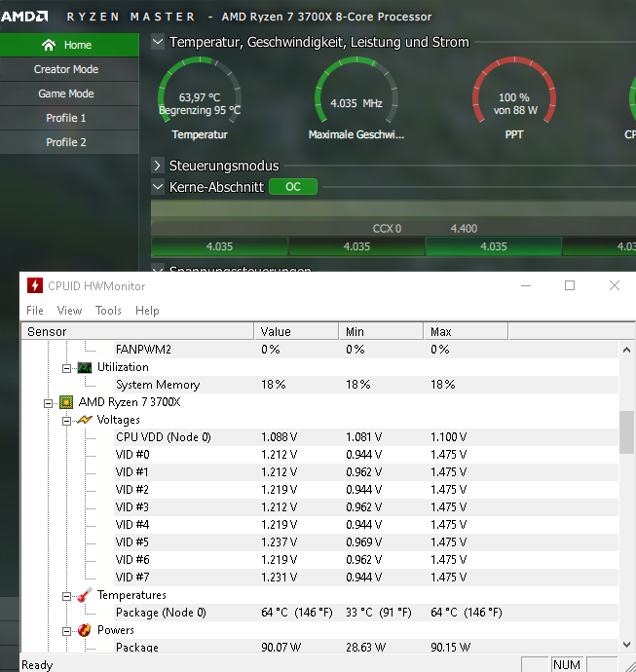Viewport: 636px width, 672px height.
Task: Click the Max column header
Action: [x=466, y=331]
